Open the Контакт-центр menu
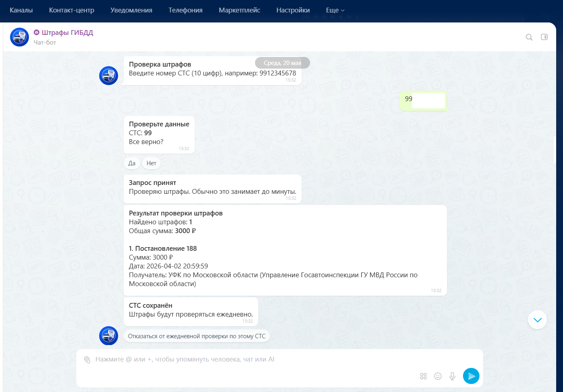 (71, 10)
